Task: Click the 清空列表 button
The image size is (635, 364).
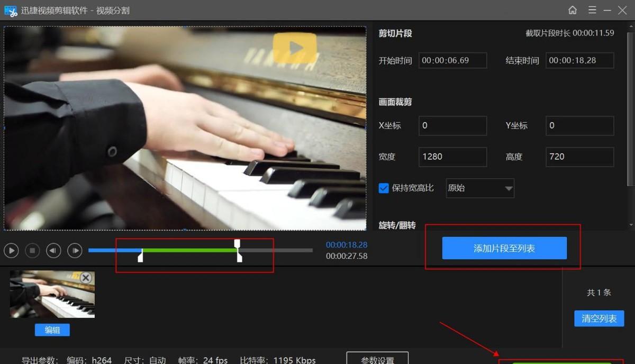Action: (599, 319)
